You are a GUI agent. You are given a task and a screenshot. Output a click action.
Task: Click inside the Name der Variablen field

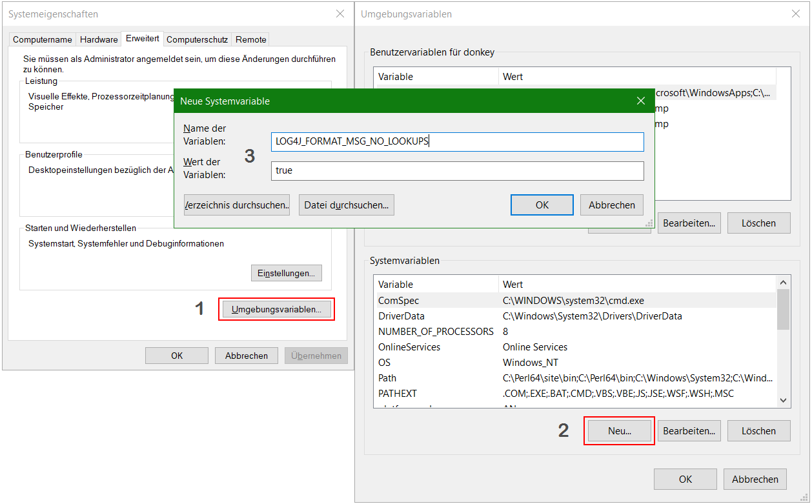pos(456,142)
